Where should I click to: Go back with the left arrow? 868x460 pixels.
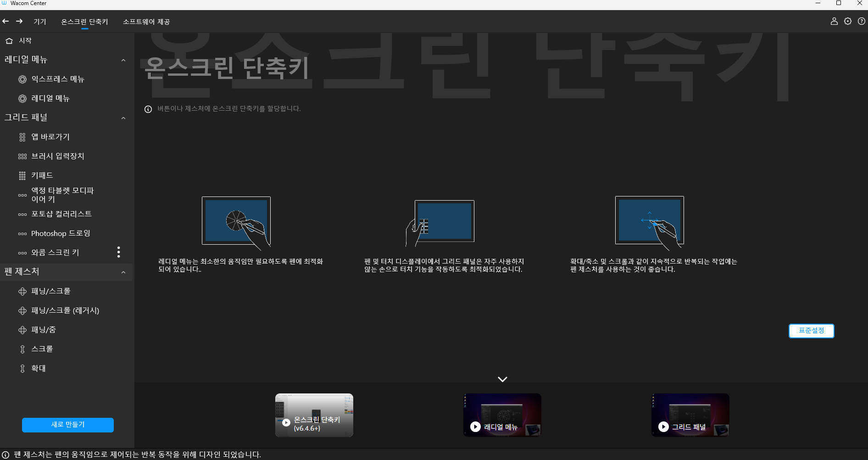(6, 21)
